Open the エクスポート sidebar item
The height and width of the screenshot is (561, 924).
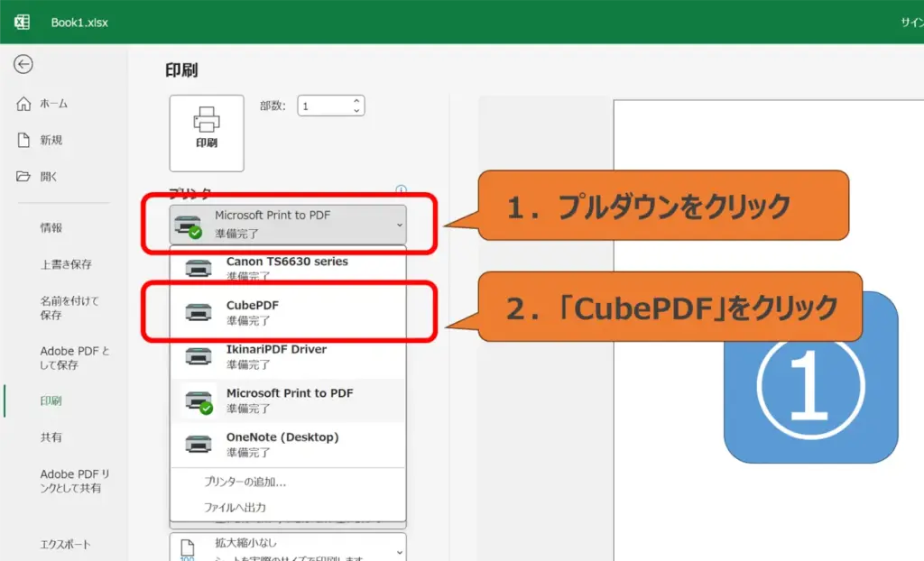(x=65, y=545)
